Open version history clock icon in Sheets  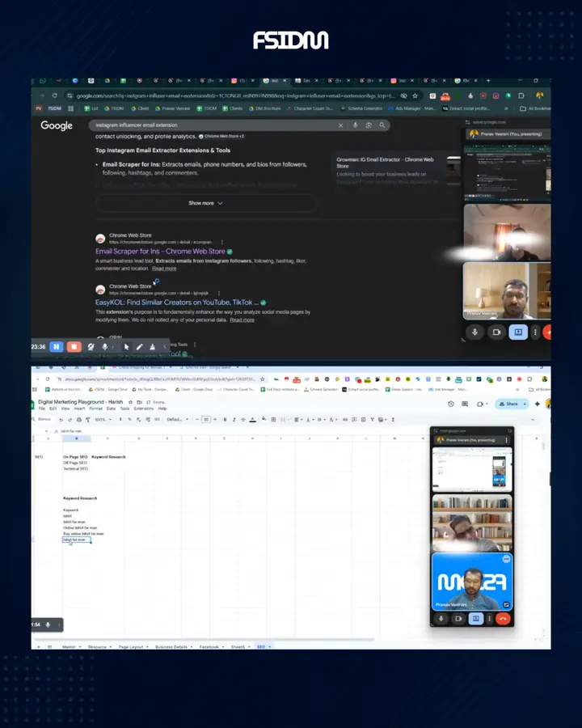pos(451,404)
